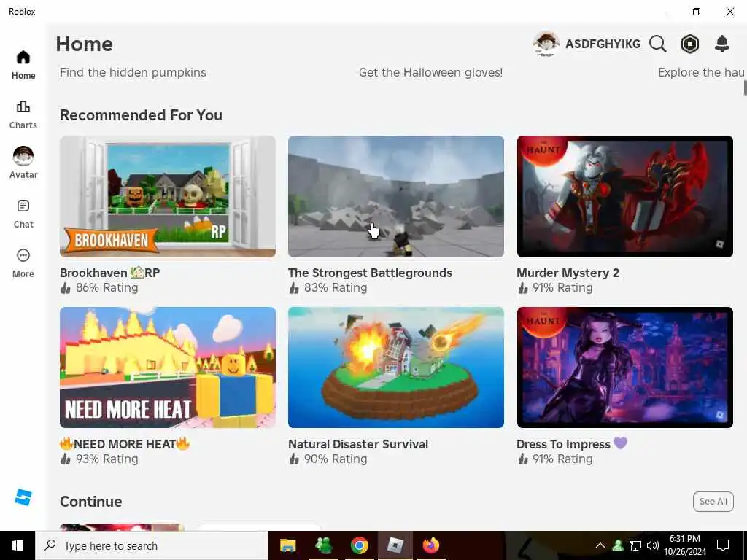Click See All beside Continue
This screenshot has height=560, width=747.
[713, 502]
